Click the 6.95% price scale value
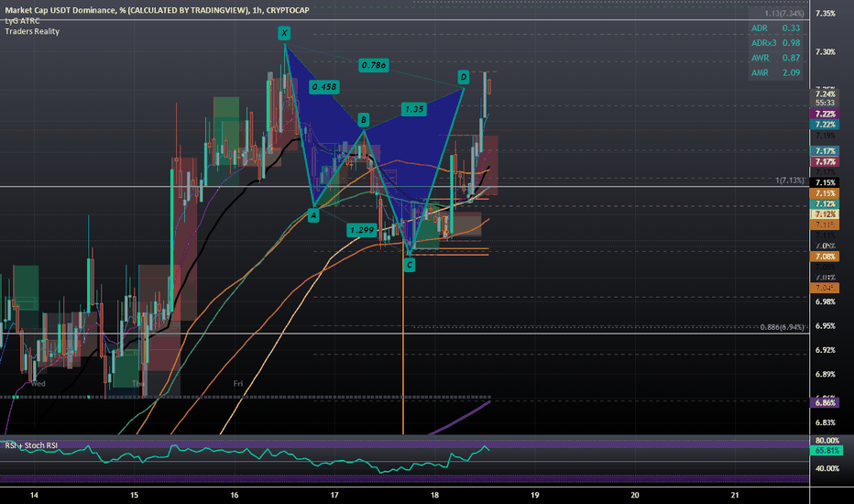This screenshot has height=504, width=854. click(825, 326)
